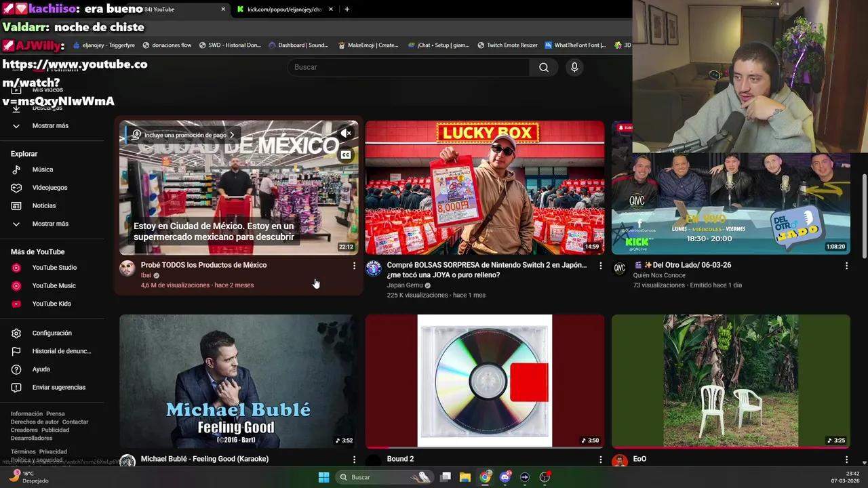The image size is (868, 488).
Task: Open Historial de denuncias
Action: (61, 351)
